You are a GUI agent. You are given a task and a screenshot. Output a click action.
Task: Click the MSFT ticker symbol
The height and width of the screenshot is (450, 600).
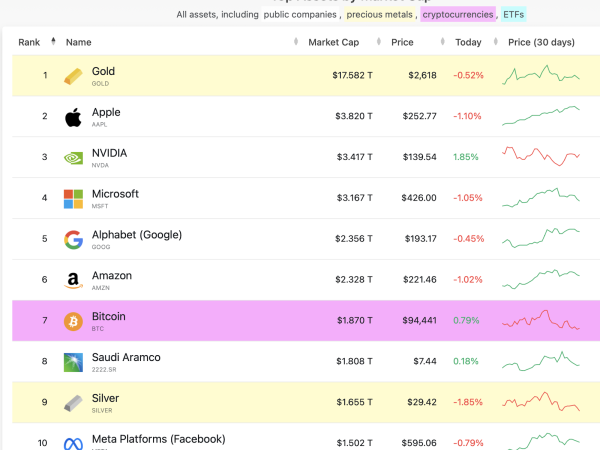[x=100, y=206]
